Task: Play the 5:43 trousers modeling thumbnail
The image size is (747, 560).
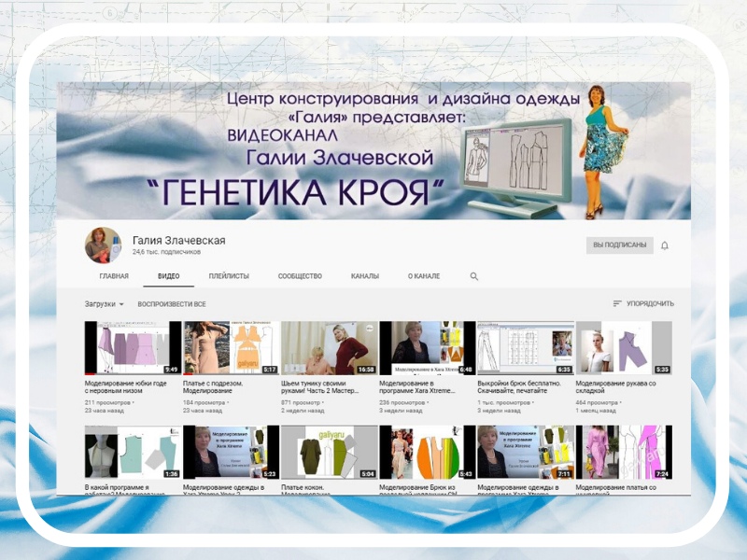Action: point(428,452)
